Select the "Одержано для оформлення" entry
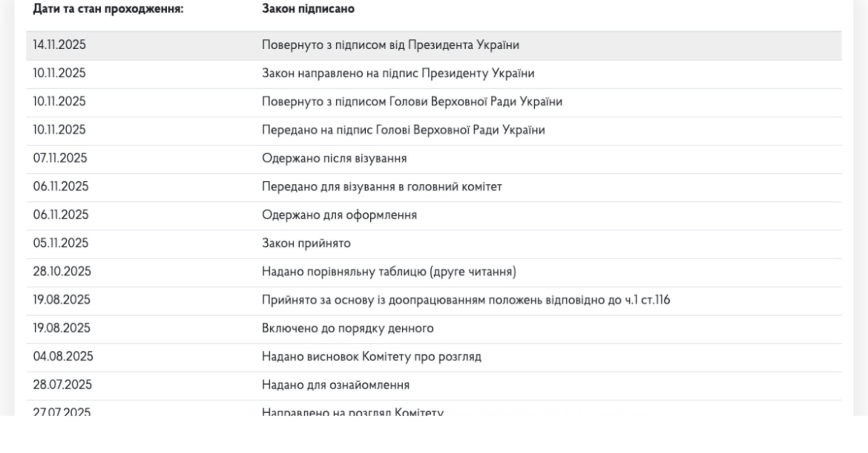Viewport: 868px width, 453px height. [339, 215]
